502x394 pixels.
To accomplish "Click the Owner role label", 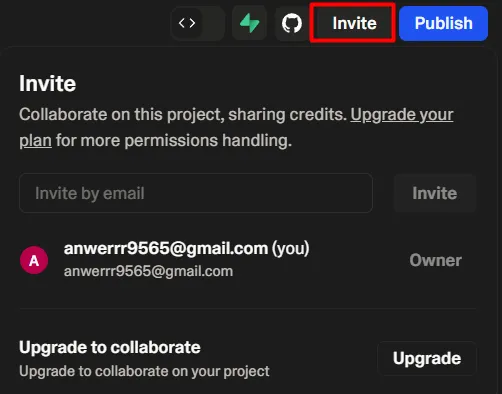I will point(435,260).
